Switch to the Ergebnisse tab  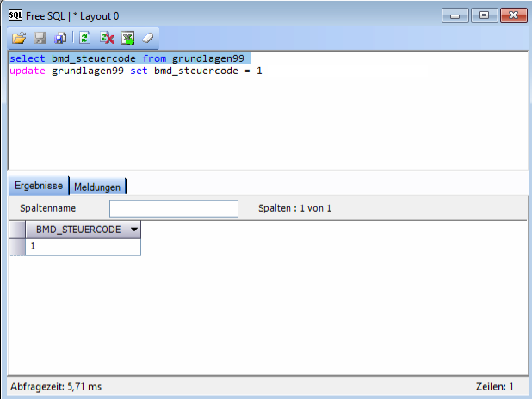(39, 185)
